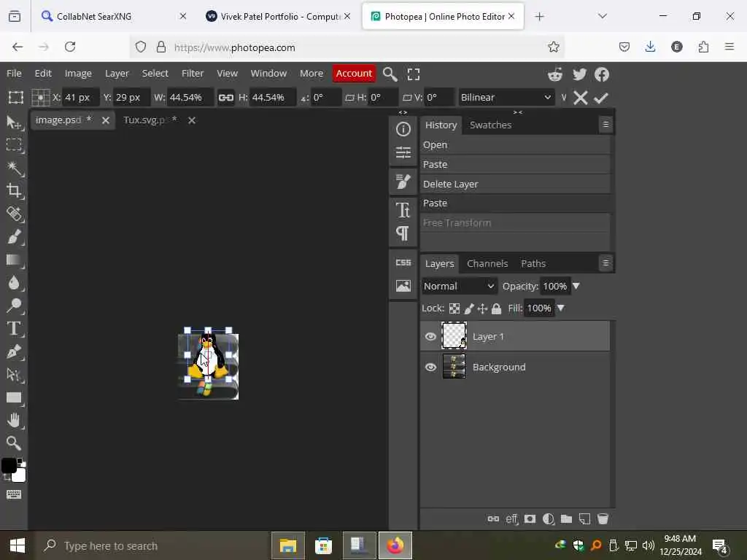Select the Rectangular Marquee tool
This screenshot has width=747, height=560.
(x=14, y=145)
